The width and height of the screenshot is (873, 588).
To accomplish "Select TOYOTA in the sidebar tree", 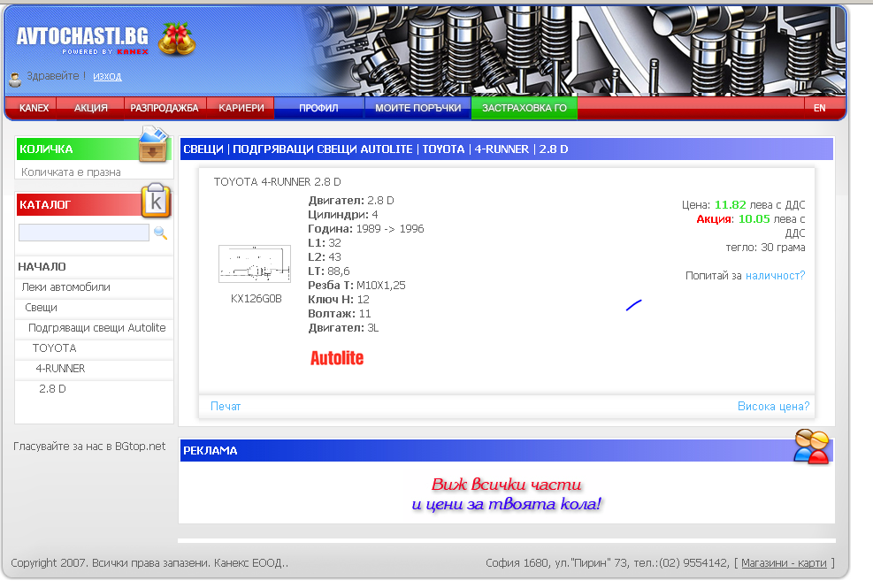I will pyautogui.click(x=54, y=348).
